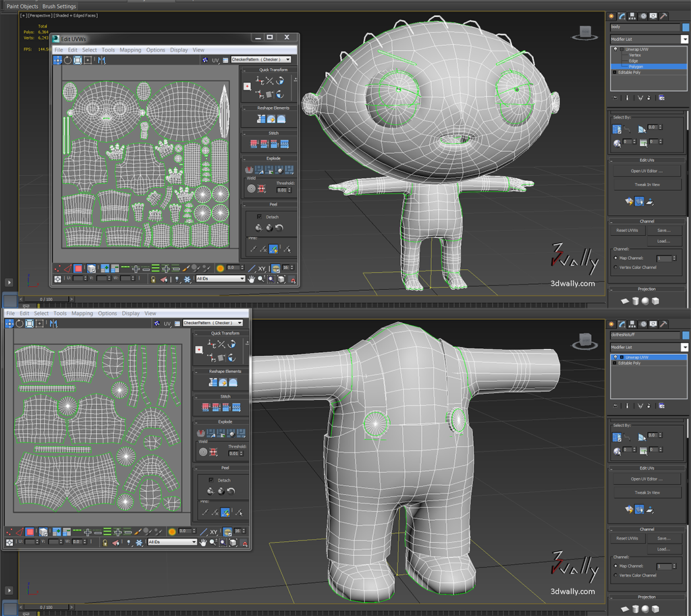
Task: Click the Break icon in top Explode panel
Action: pyautogui.click(x=249, y=169)
